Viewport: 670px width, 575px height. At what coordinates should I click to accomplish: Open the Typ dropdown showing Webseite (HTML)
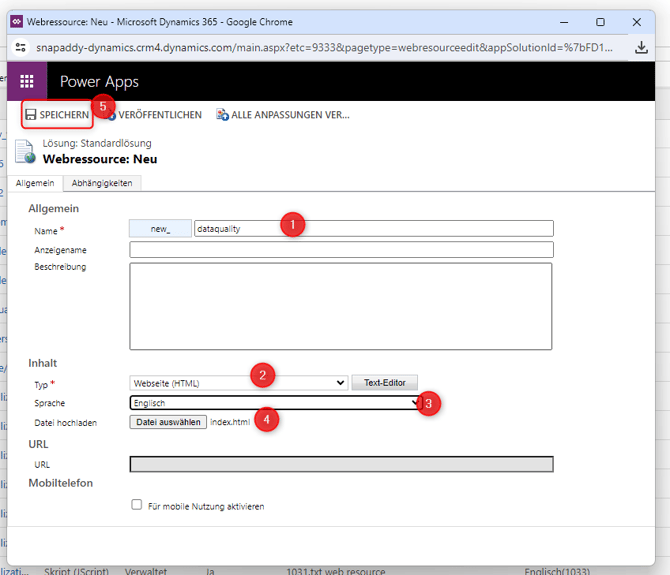[239, 382]
